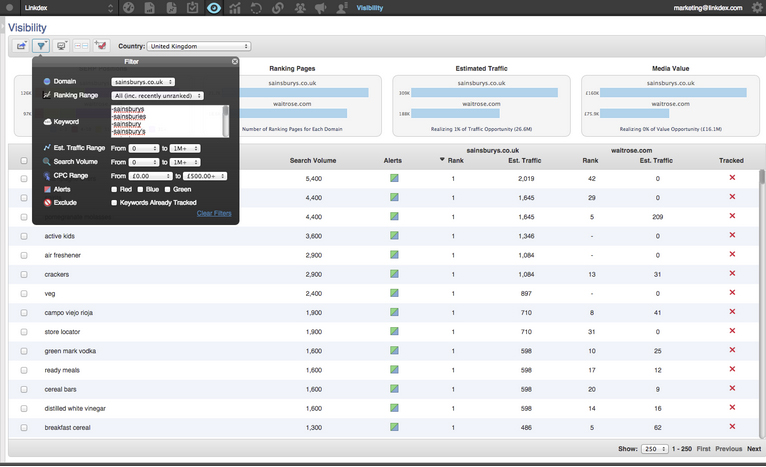The image size is (766, 467).
Task: Click red X tracked icon for store locator
Action: (x=732, y=331)
